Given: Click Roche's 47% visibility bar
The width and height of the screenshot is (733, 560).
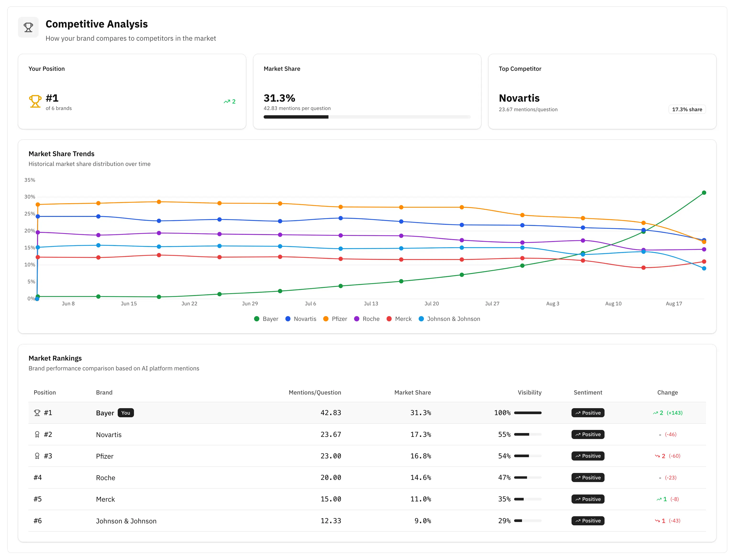Looking at the screenshot, I should [x=528, y=478].
